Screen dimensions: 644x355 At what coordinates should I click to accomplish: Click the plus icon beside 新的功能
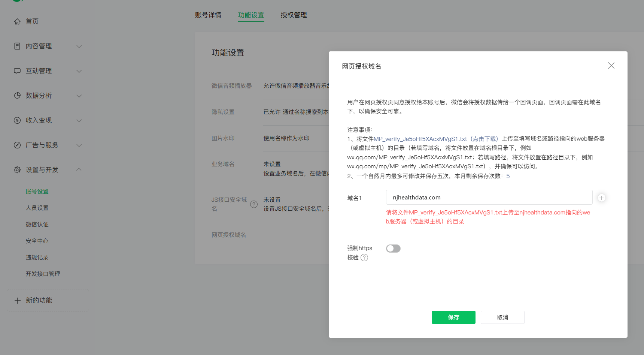point(18,300)
